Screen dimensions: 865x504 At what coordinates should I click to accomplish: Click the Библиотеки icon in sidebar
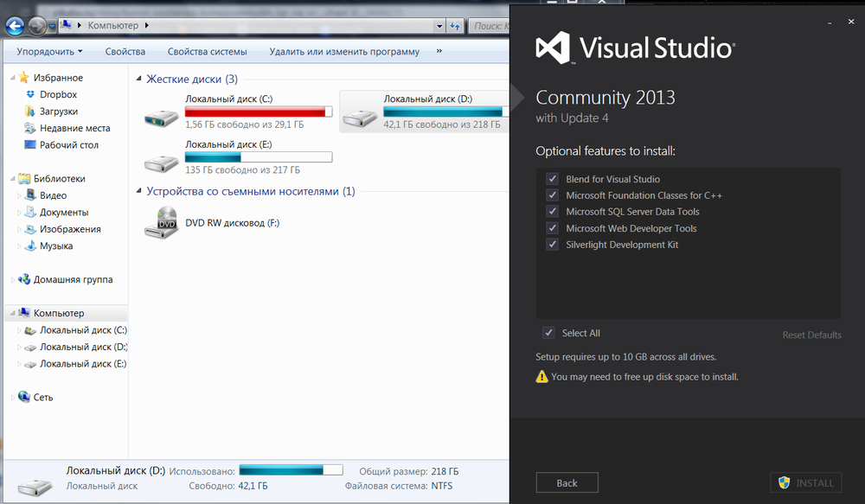[23, 178]
